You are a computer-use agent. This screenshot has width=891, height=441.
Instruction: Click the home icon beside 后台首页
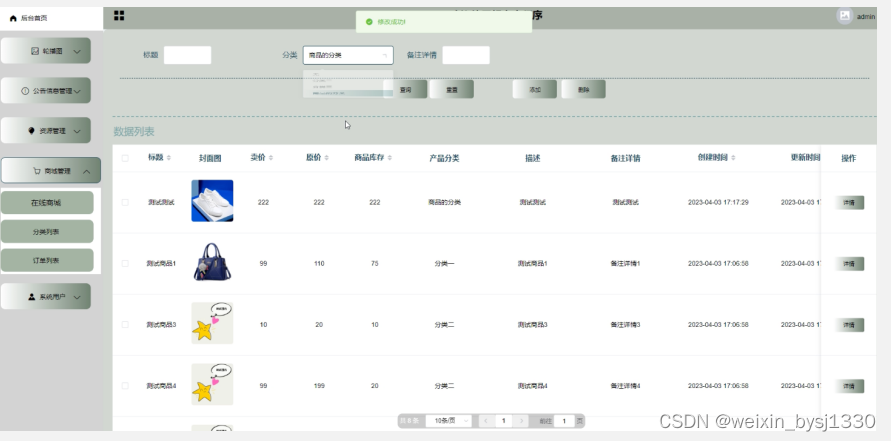tap(13, 18)
